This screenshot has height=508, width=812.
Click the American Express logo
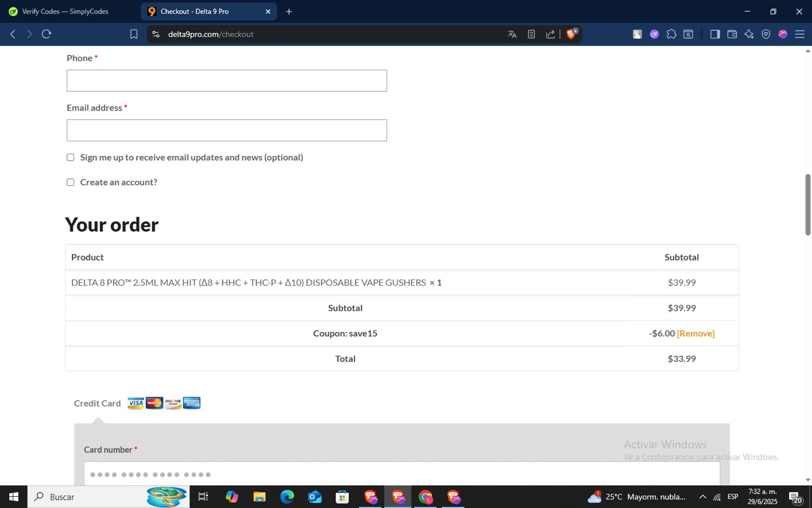192,403
